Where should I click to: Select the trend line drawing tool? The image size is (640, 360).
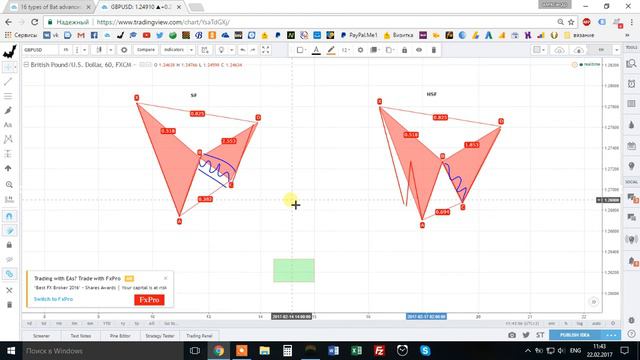point(8,82)
